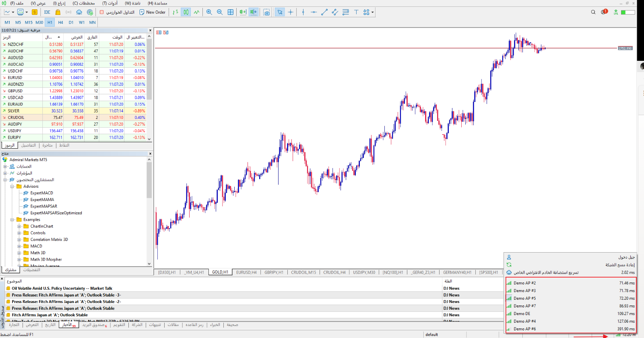Expand the Math 3D Morpher folder

[19, 260]
